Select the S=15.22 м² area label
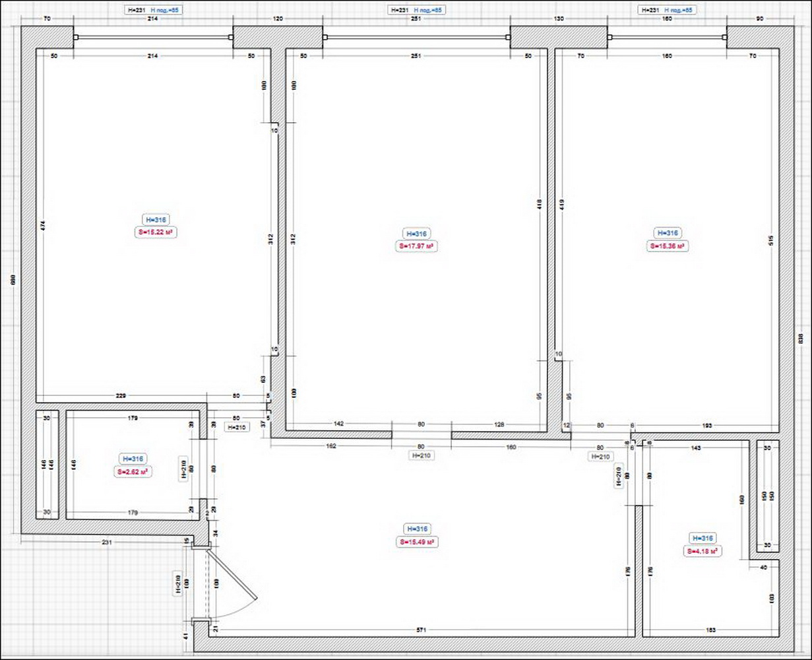Screen dimensions: 812x660 157,232
